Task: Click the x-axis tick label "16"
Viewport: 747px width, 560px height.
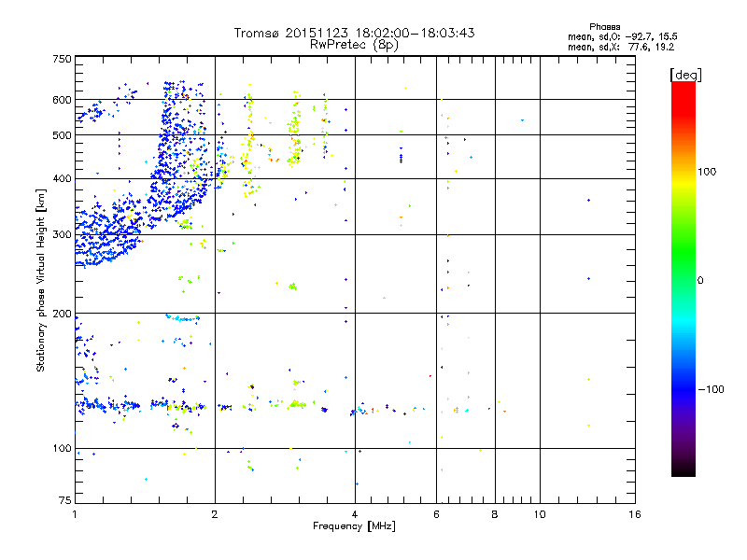Action: 635,514
